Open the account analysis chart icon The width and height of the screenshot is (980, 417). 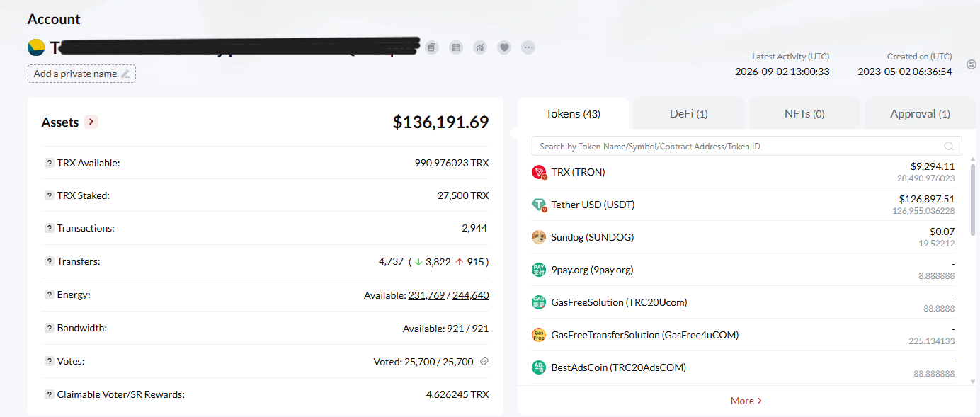tap(480, 47)
